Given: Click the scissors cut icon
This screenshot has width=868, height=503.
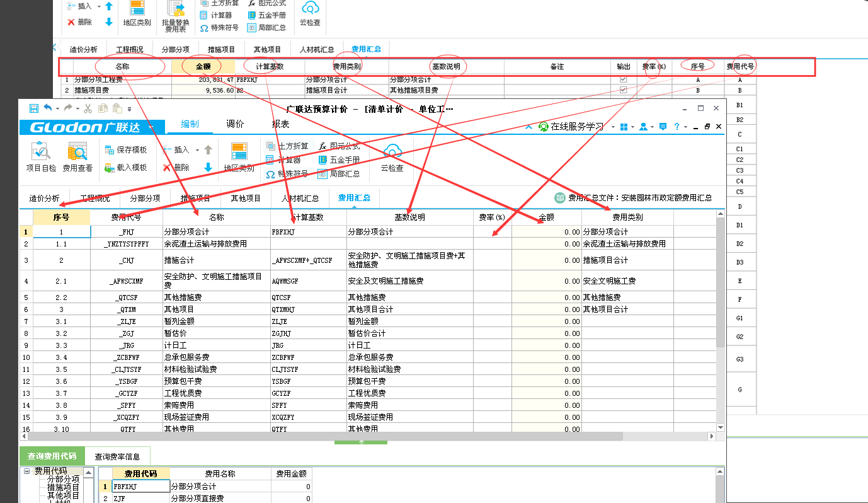Looking at the screenshot, I should pos(88,108).
